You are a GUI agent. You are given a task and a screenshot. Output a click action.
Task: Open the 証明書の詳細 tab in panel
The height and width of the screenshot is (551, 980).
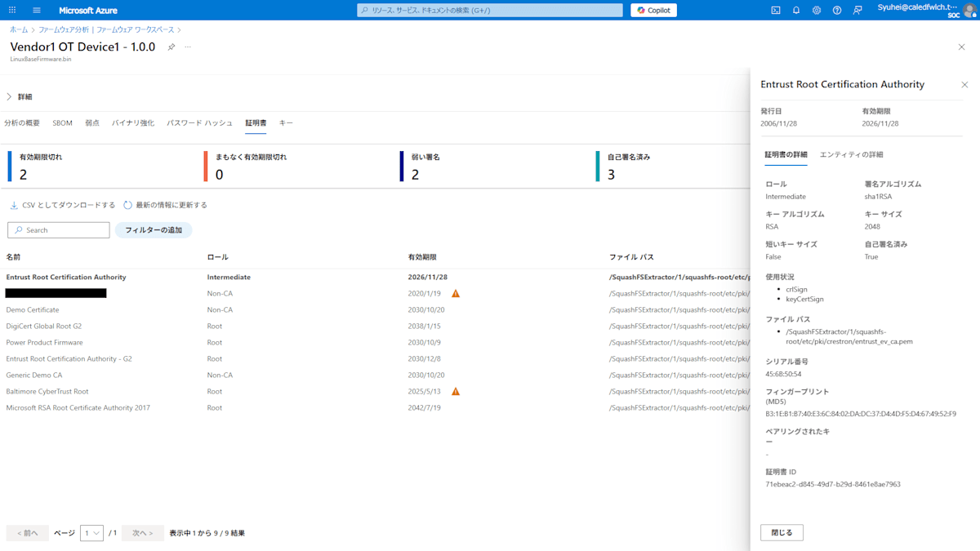pos(786,154)
